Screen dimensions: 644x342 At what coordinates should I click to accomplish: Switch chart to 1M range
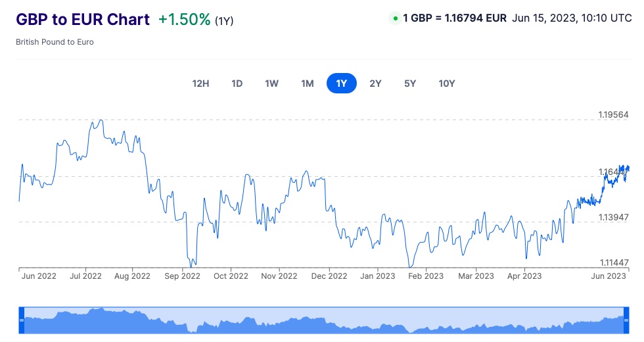[x=307, y=84]
